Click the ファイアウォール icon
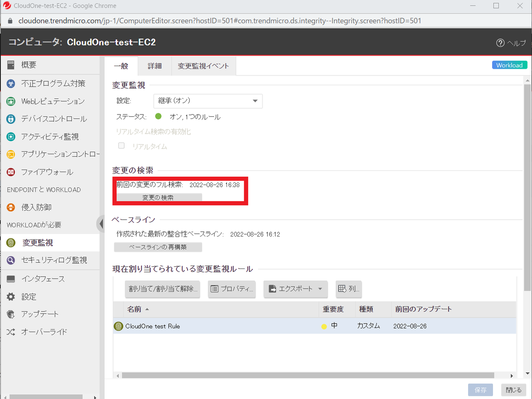Image resolution: width=532 pixels, height=399 pixels. tap(11, 172)
